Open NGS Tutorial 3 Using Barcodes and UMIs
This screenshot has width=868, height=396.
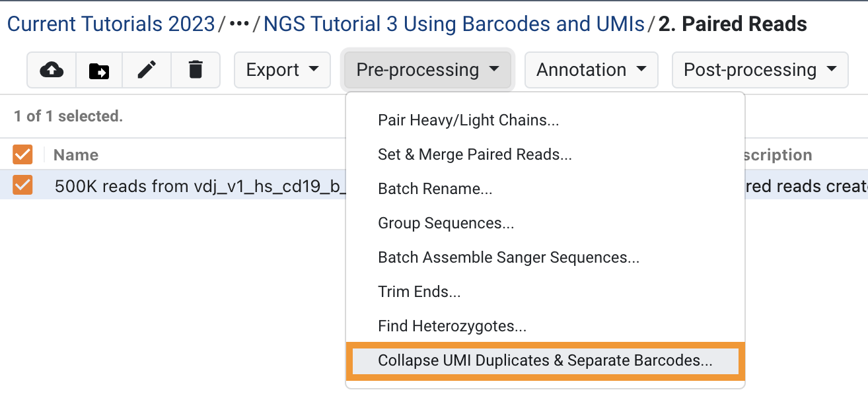coord(453,24)
